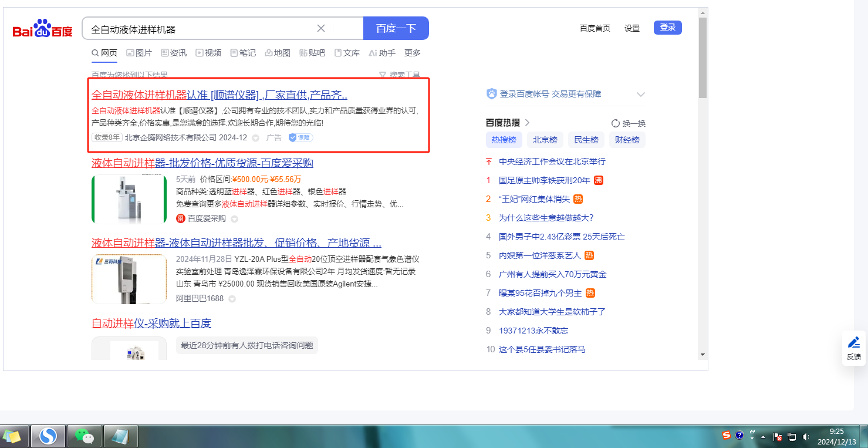The height and width of the screenshot is (448, 868).
Task: Open 搜索工具 filter options
Action: point(400,75)
